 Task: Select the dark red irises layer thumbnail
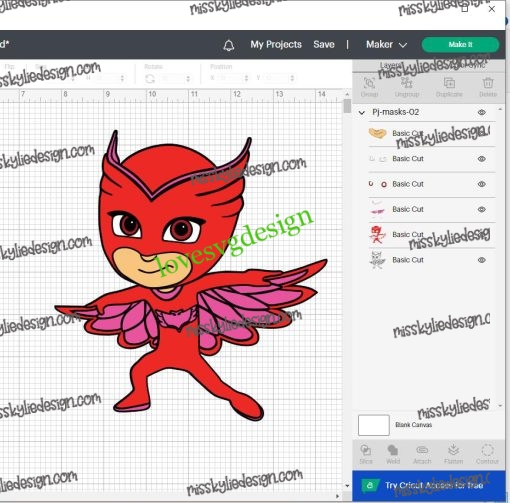[377, 184]
